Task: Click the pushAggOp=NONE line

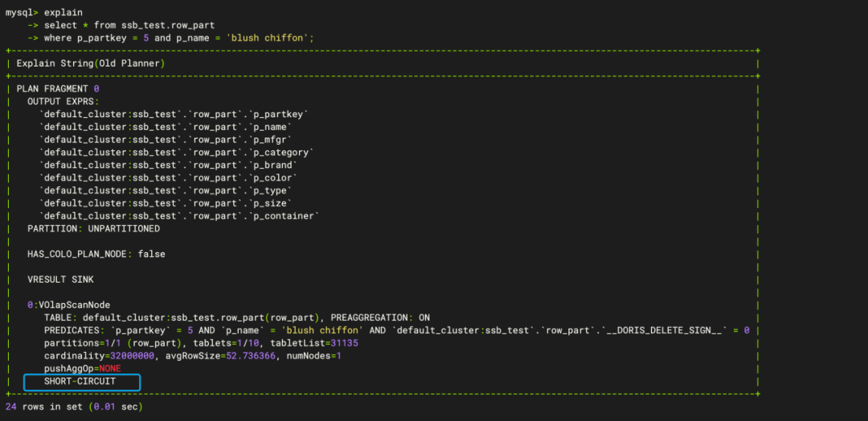Action: tap(83, 369)
